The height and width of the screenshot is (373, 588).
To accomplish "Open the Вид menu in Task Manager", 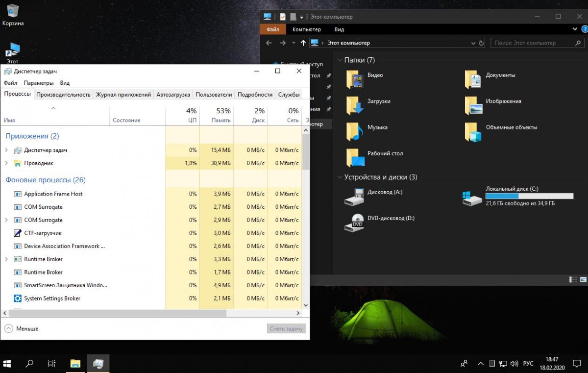I will tap(65, 83).
